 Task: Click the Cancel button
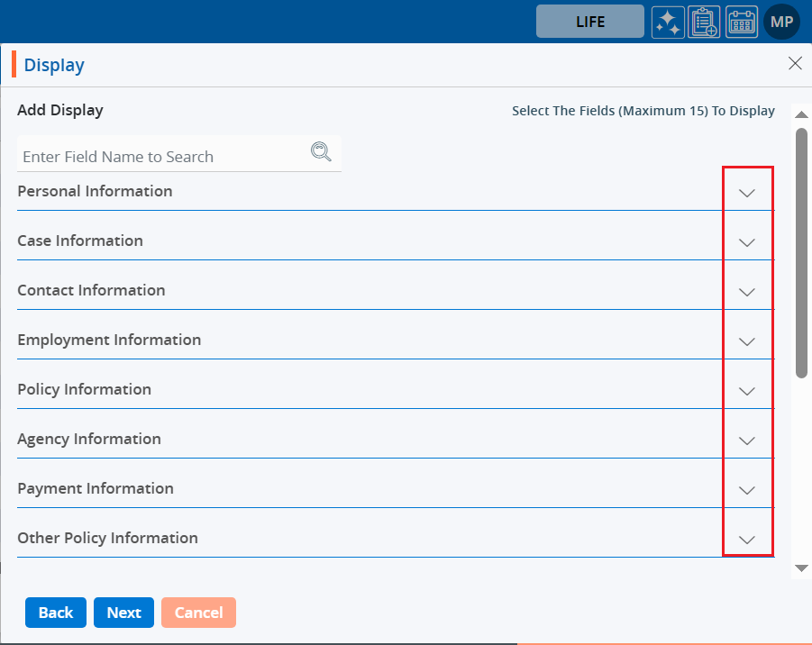coord(198,613)
